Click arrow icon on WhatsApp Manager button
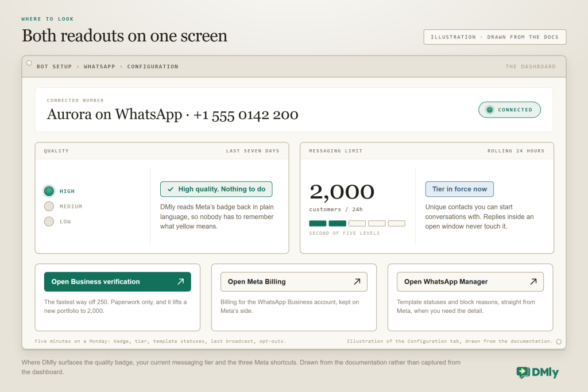 pyautogui.click(x=533, y=281)
